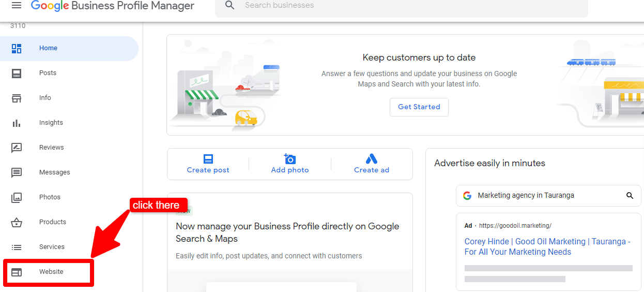Select the Add photo label
This screenshot has width=644, height=292.
(x=290, y=170)
